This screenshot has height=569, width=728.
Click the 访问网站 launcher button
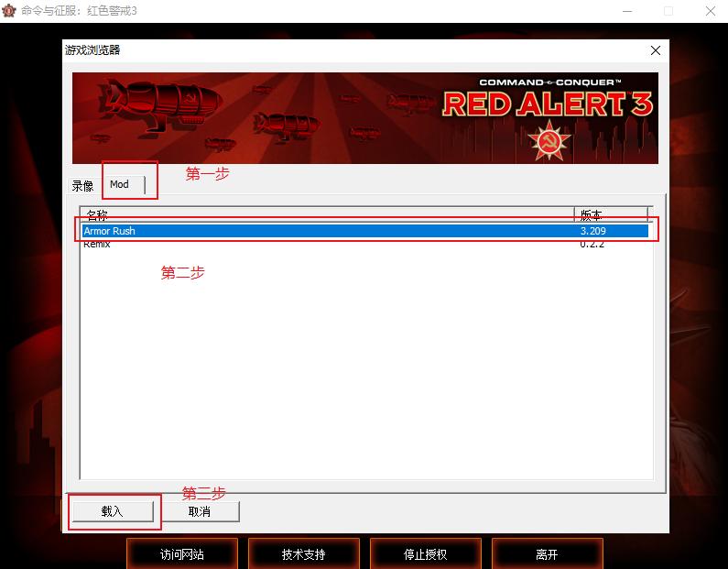(182, 554)
